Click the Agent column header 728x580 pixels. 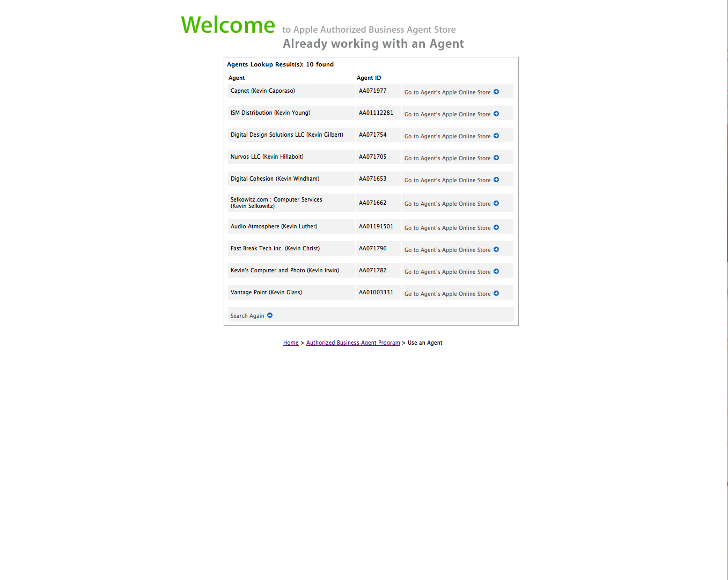[237, 78]
